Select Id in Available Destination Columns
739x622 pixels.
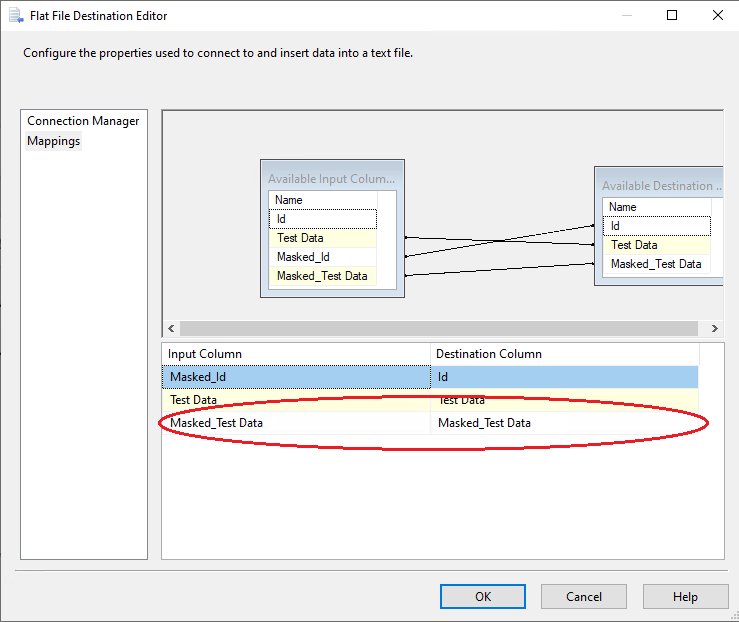point(657,226)
